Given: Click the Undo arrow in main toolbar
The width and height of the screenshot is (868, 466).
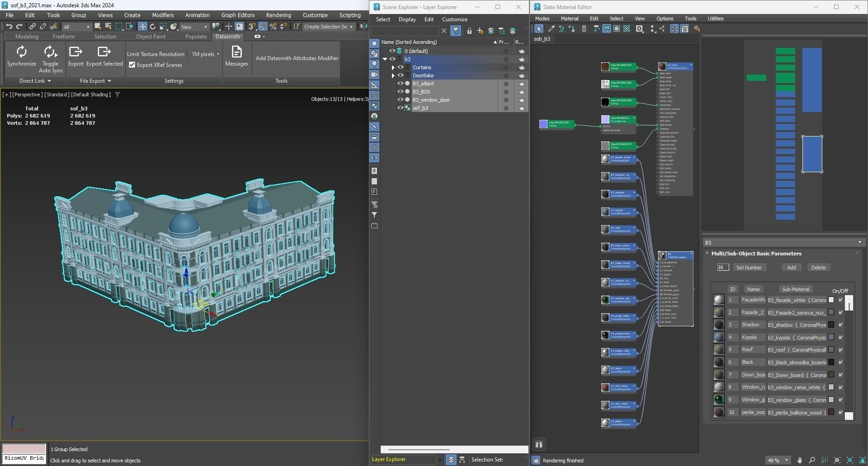Looking at the screenshot, I should tap(9, 27).
